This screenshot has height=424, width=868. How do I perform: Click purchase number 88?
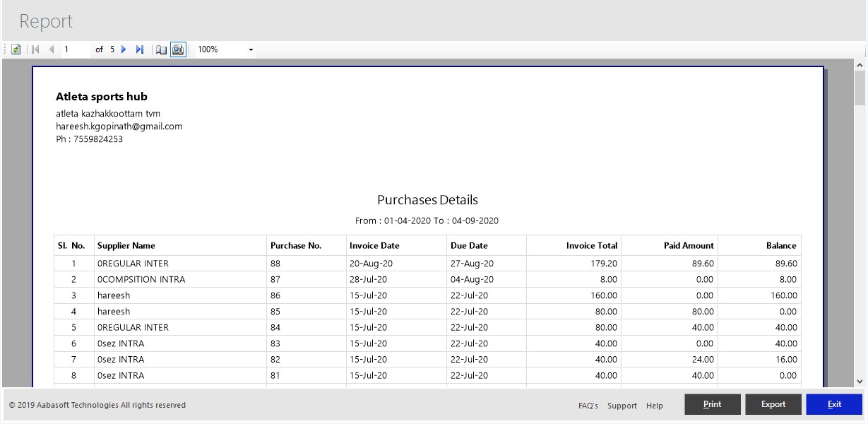tap(275, 264)
